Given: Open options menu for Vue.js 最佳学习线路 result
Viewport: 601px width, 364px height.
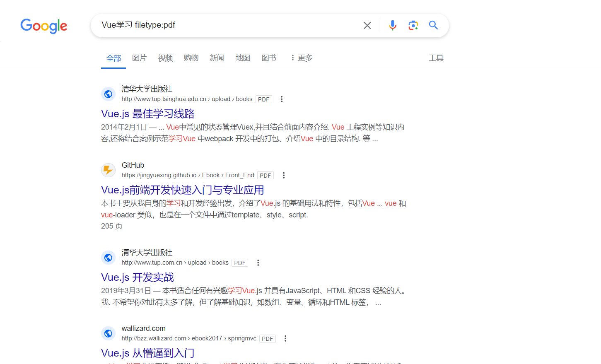Looking at the screenshot, I should point(282,99).
